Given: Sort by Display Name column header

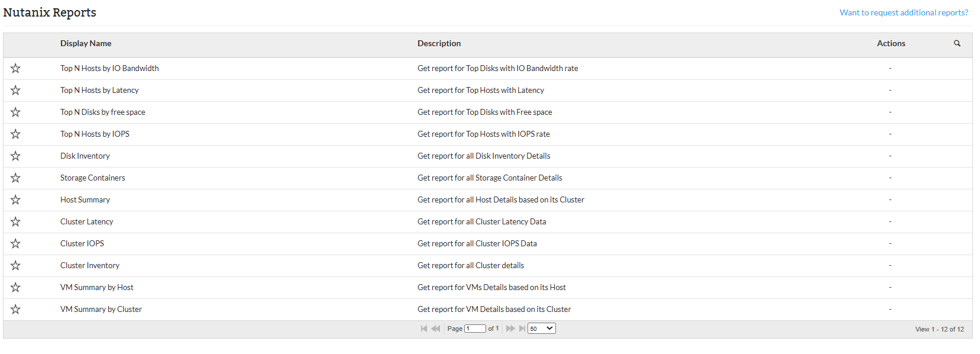Looking at the screenshot, I should [86, 44].
